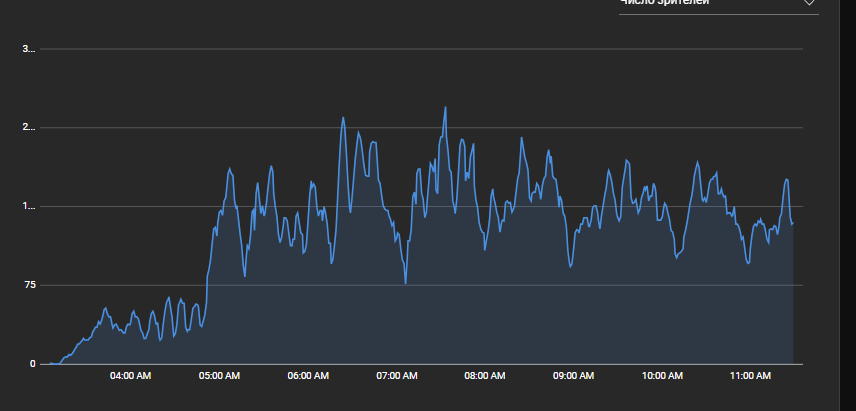The width and height of the screenshot is (856, 411).
Task: Click the 05:00 AM time axis label
Action: tap(219, 376)
